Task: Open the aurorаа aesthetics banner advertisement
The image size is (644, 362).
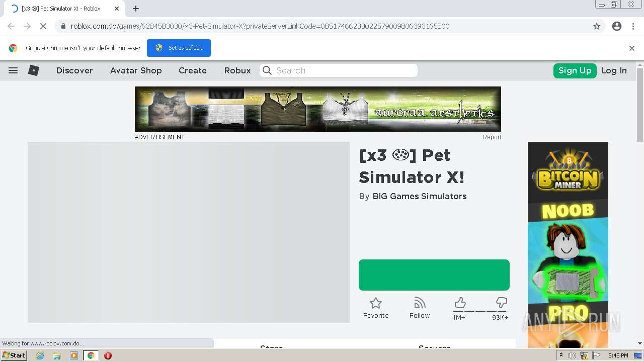Action: click(x=318, y=109)
